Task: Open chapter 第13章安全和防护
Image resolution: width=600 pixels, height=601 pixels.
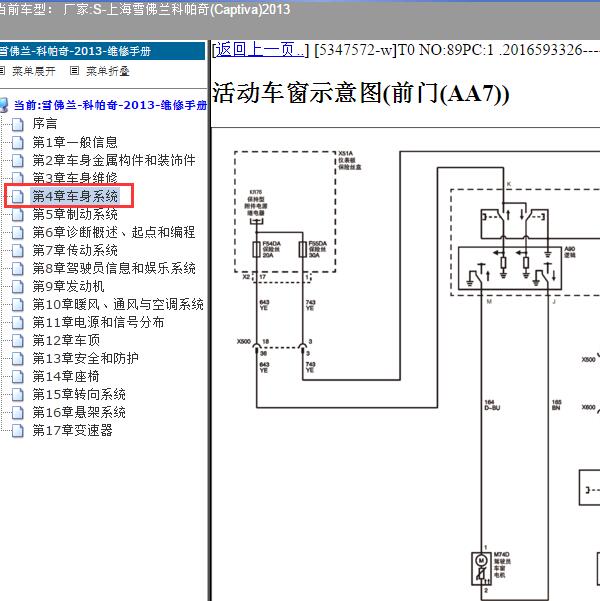Action: coord(85,358)
